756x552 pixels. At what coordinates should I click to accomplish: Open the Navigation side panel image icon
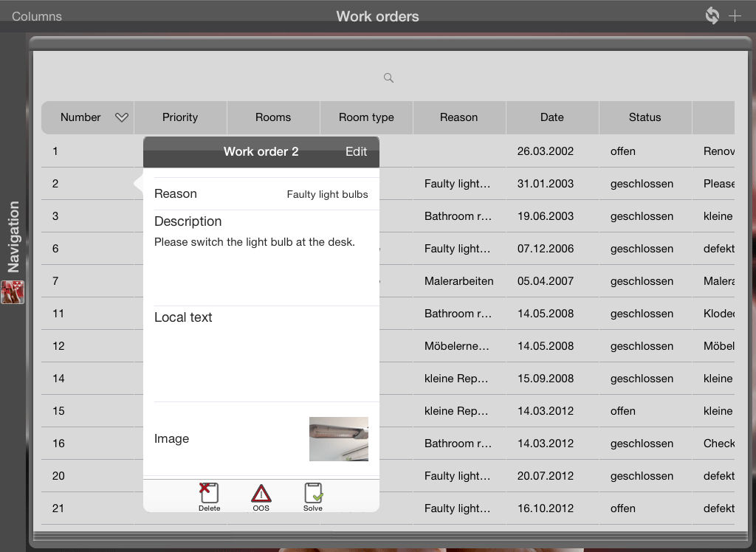(x=13, y=292)
